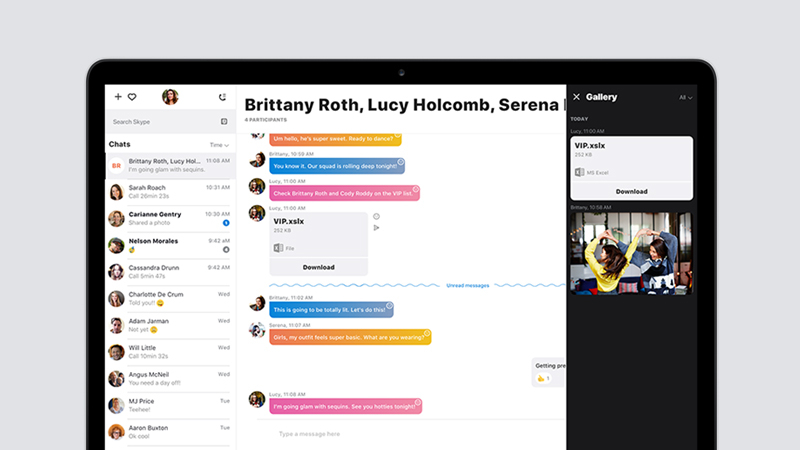Click the thumbs-up reaction on 'Getting pre' message
Screen dimensions: 800x450
point(543,378)
